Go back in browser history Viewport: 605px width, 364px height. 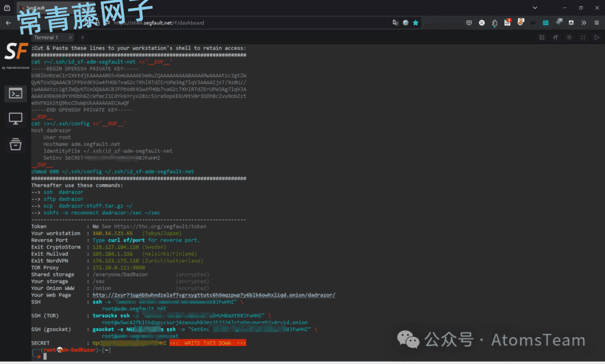(8, 23)
